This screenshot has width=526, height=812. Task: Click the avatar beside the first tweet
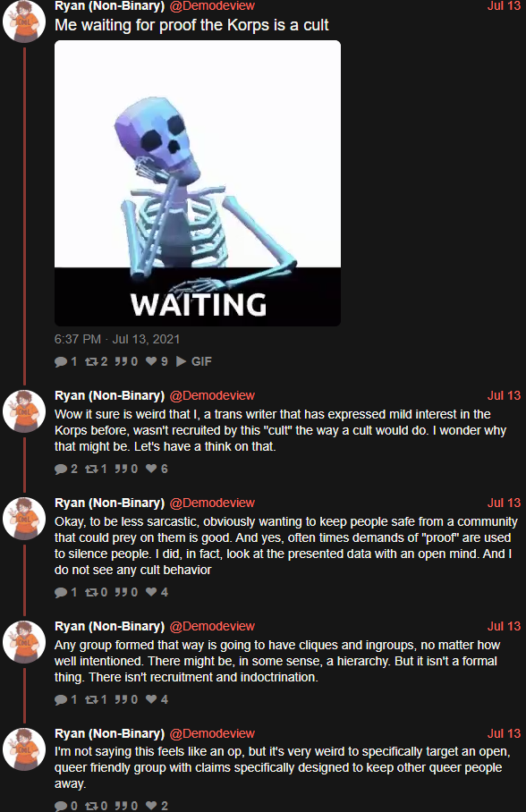coord(24,21)
